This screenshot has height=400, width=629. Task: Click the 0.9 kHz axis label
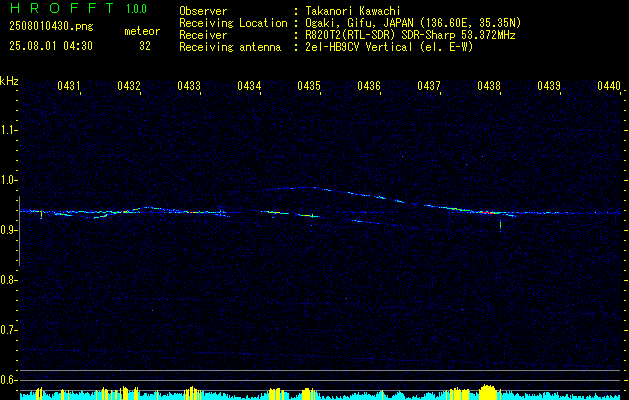pos(8,230)
